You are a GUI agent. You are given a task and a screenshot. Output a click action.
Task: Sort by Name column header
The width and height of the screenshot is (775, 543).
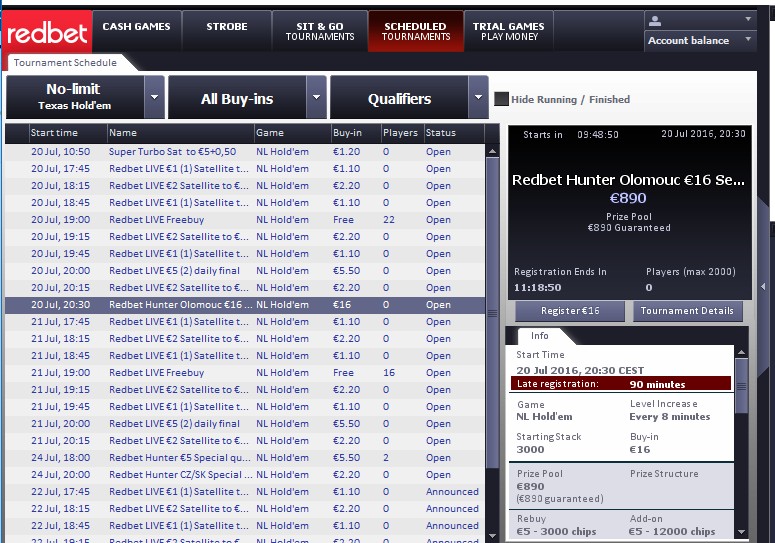click(x=180, y=133)
